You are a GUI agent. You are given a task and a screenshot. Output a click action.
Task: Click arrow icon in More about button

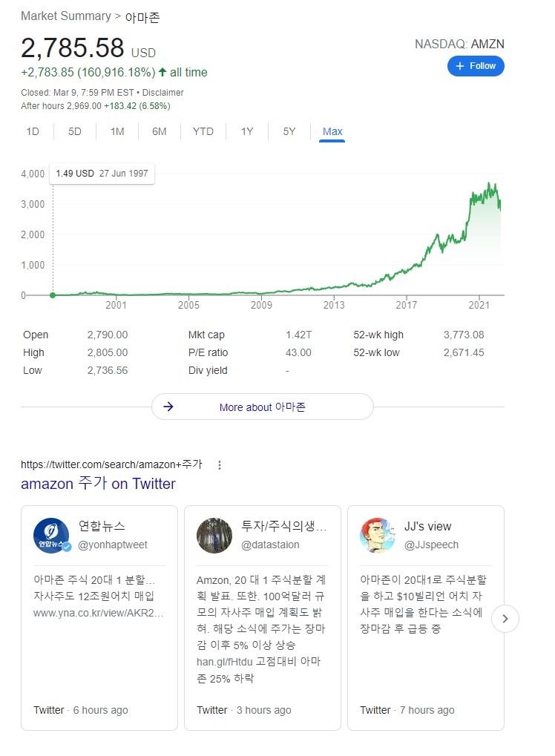(168, 407)
